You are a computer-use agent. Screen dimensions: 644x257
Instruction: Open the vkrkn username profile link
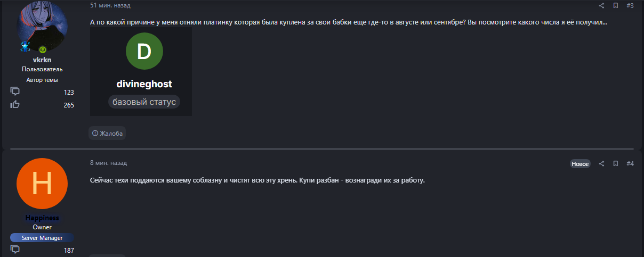pyautogui.click(x=42, y=60)
